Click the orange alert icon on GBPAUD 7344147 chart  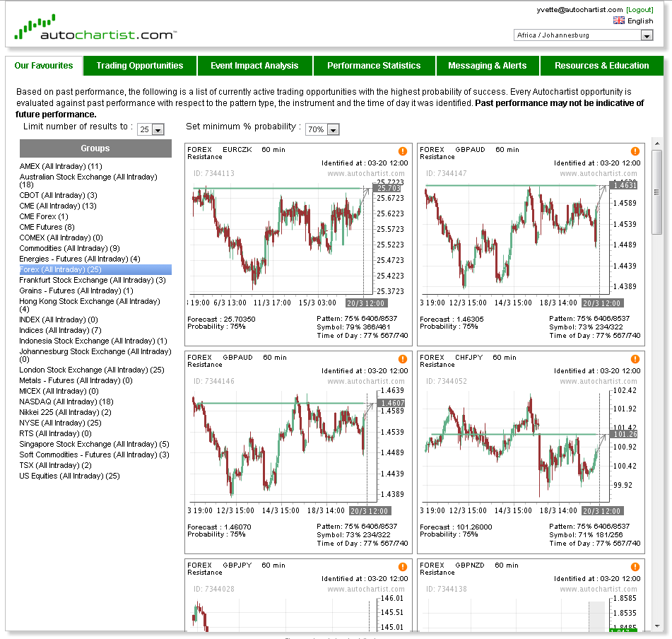point(635,151)
